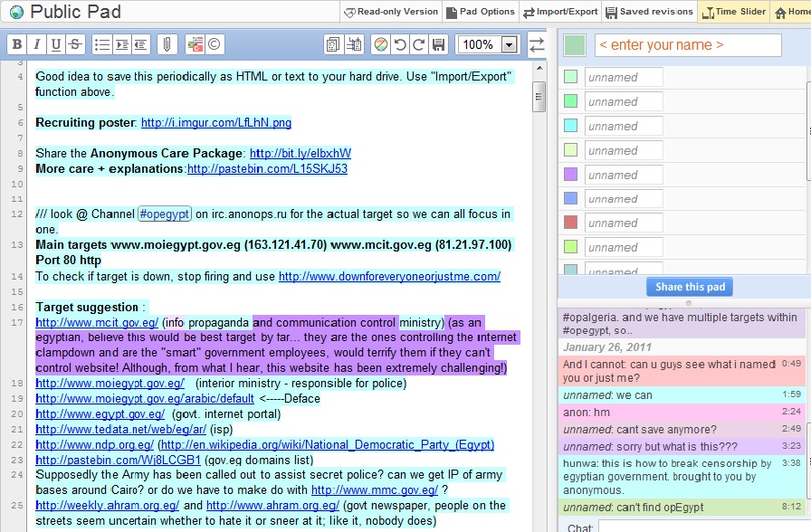811x532 pixels.
Task: Save a revision with floppy disk icon
Action: coord(439,44)
